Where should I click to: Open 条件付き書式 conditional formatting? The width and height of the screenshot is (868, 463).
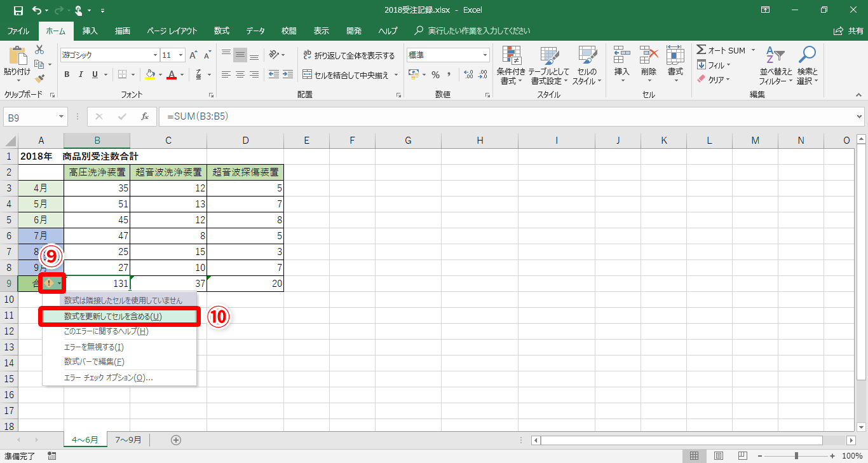pyautogui.click(x=511, y=66)
